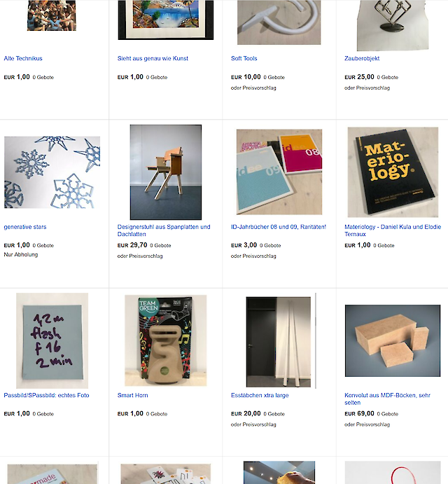Click the Soft Tools item title
The height and width of the screenshot is (484, 448).
tap(244, 58)
